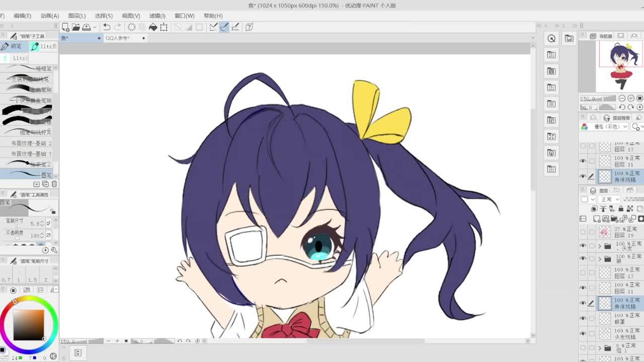Image resolution: width=644 pixels, height=362 pixels.
Task: Open the layer color swatch dropdown arrow
Action: [593, 200]
